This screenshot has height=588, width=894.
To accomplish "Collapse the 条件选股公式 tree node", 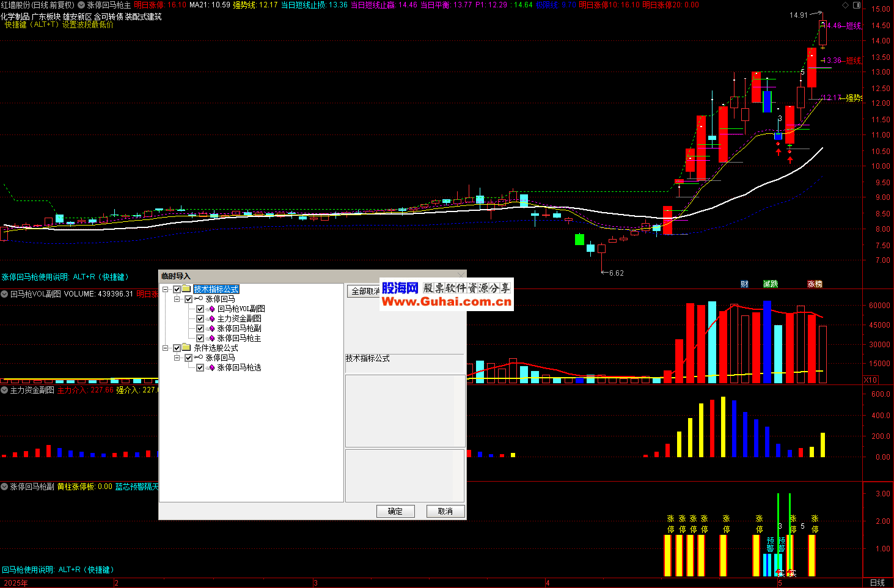I will (166, 348).
